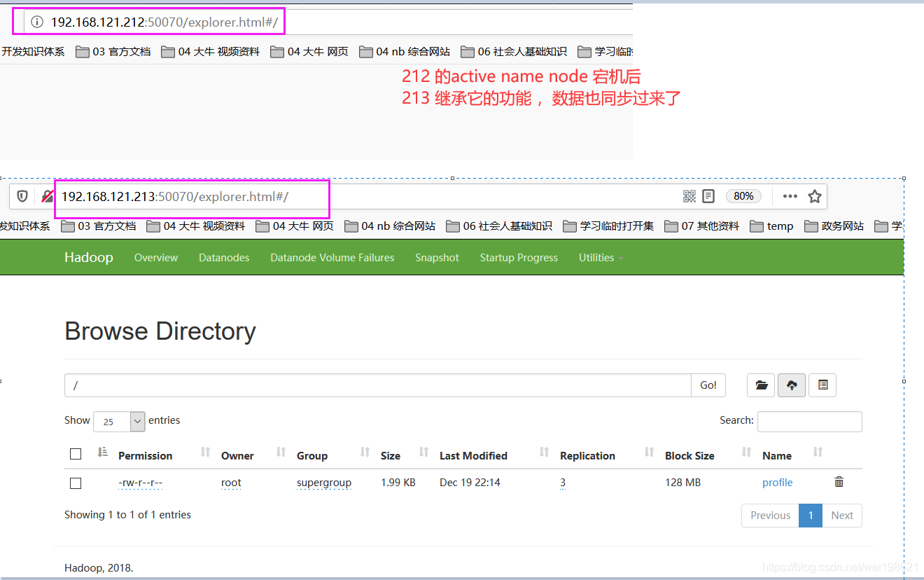The image size is (924, 580).
Task: Tick the select-all checkbox in table header
Action: pos(76,454)
